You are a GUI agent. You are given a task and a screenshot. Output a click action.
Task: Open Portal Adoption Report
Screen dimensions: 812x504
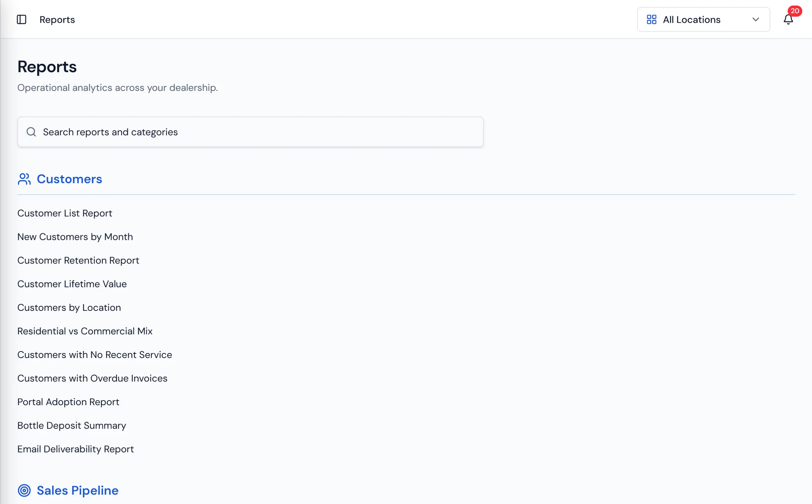click(x=68, y=402)
